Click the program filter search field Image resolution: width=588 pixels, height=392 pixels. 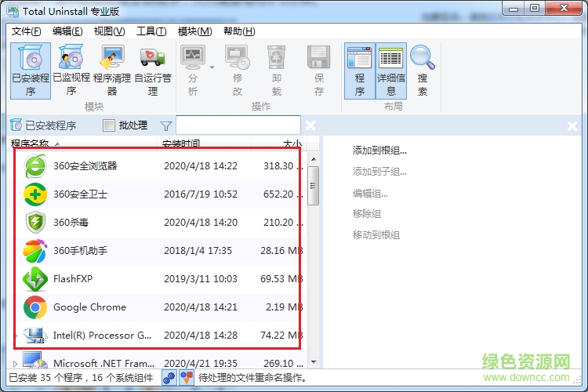[238, 125]
